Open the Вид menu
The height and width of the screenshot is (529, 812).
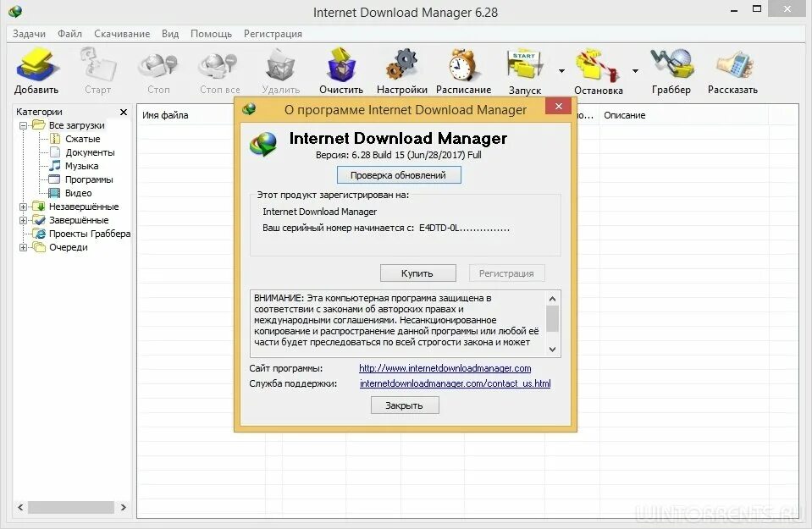coord(170,34)
